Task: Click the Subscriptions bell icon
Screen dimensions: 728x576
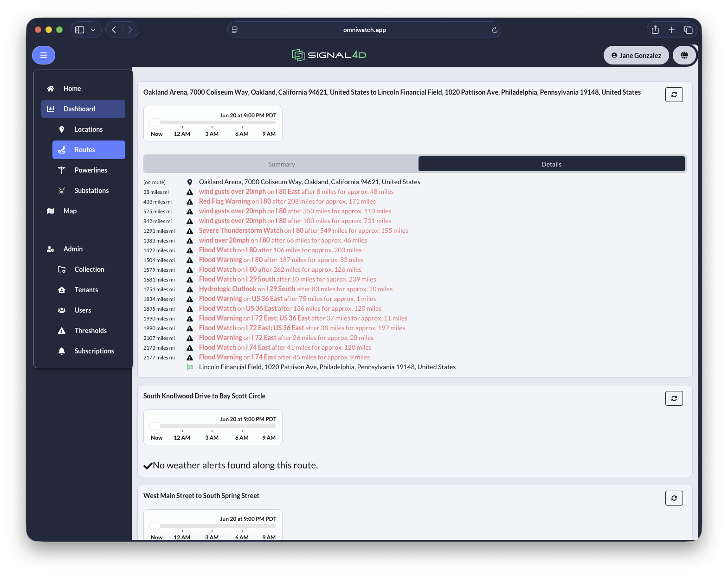Action: coord(62,351)
